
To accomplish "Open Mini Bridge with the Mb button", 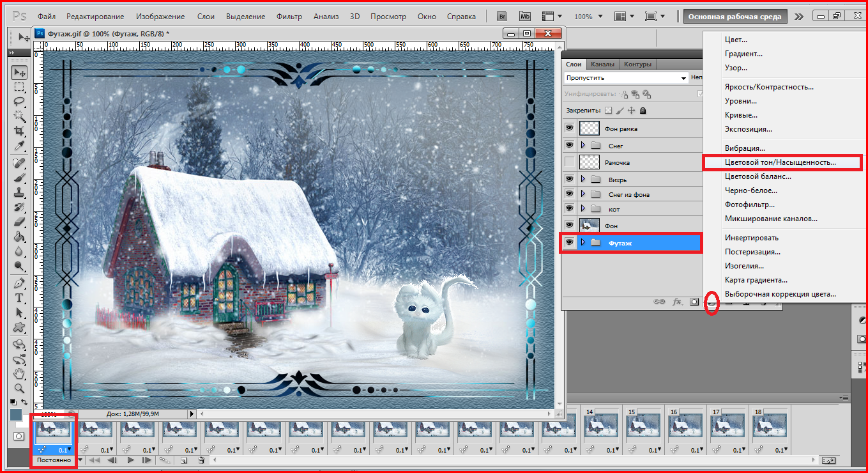I will (525, 17).
